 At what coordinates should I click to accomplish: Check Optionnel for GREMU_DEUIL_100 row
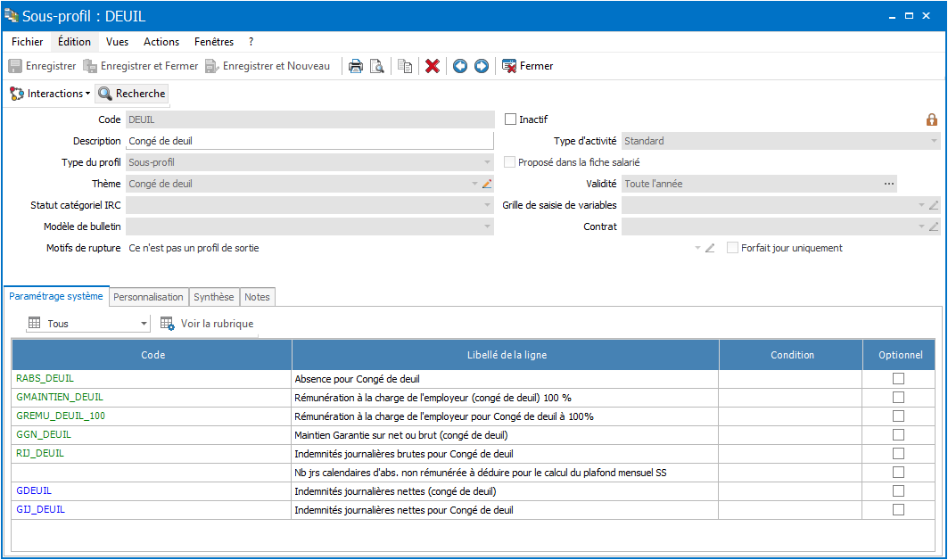(898, 416)
